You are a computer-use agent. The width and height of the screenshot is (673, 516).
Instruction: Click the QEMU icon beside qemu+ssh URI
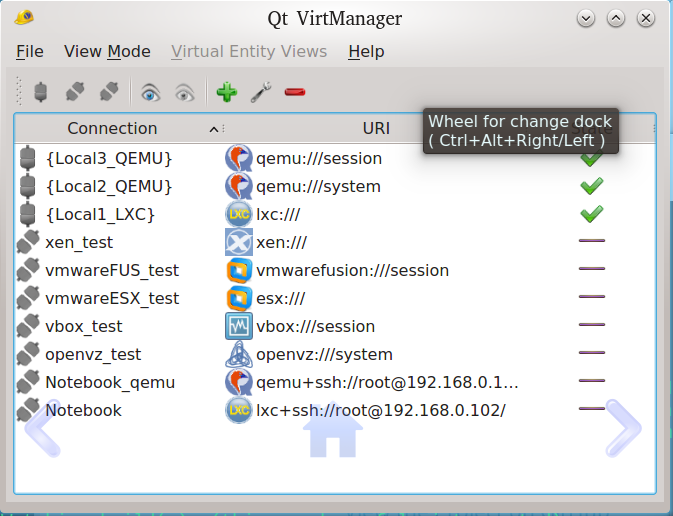(x=239, y=382)
